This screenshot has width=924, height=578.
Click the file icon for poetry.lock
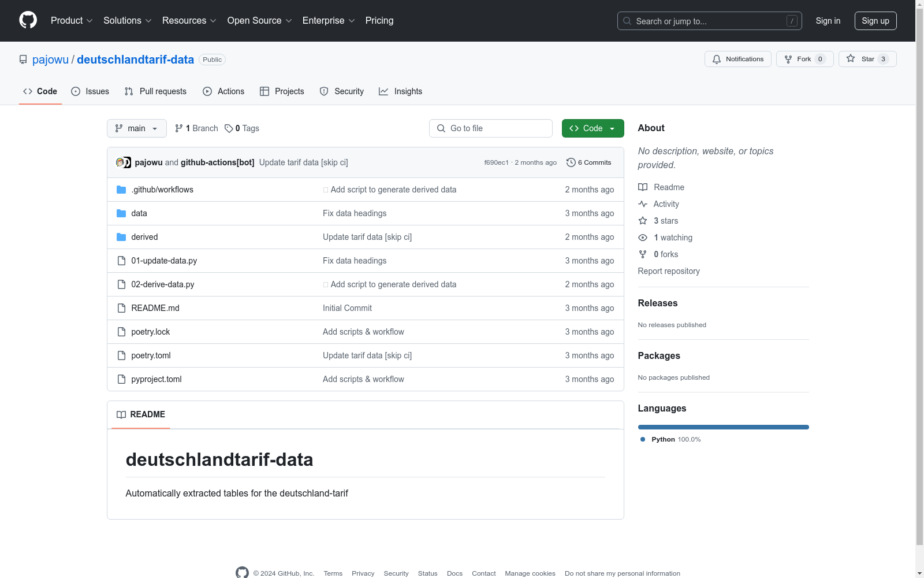121,332
